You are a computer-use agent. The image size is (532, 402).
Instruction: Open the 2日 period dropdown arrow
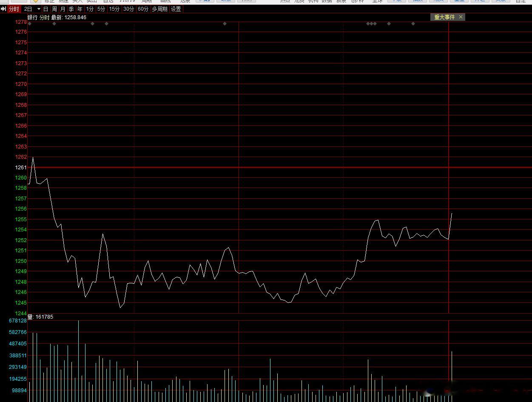39,9
